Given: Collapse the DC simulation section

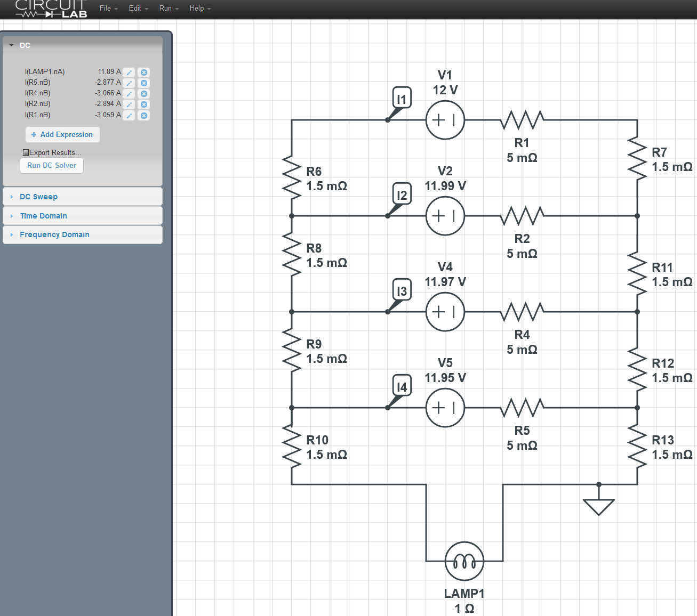Looking at the screenshot, I should click(x=25, y=45).
